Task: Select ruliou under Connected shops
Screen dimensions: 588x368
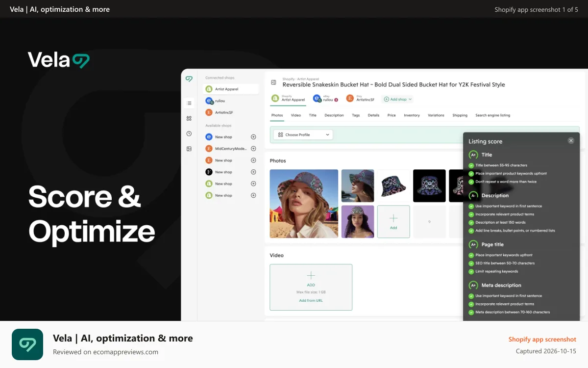Action: [x=231, y=101]
